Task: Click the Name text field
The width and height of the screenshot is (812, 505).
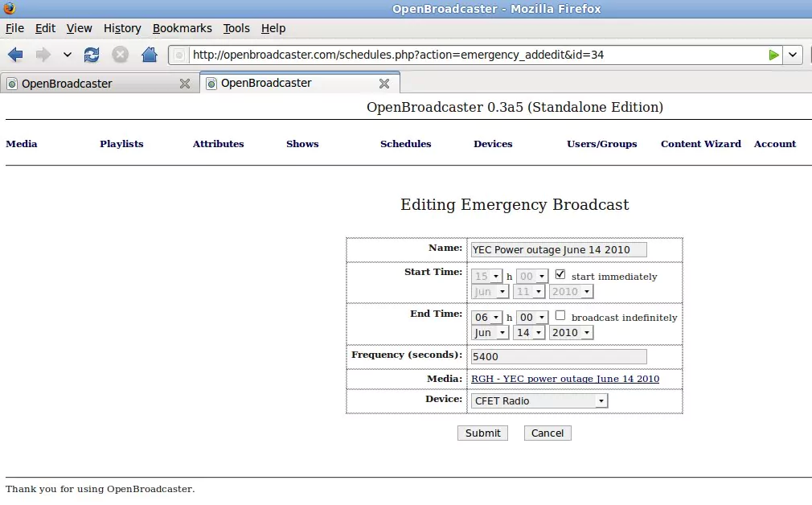Action: [559, 249]
